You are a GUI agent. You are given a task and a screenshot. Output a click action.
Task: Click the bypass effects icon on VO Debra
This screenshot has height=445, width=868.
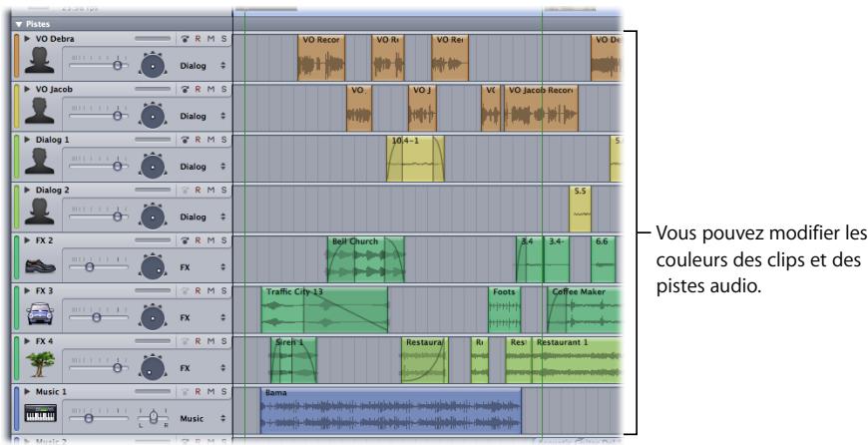(x=185, y=39)
